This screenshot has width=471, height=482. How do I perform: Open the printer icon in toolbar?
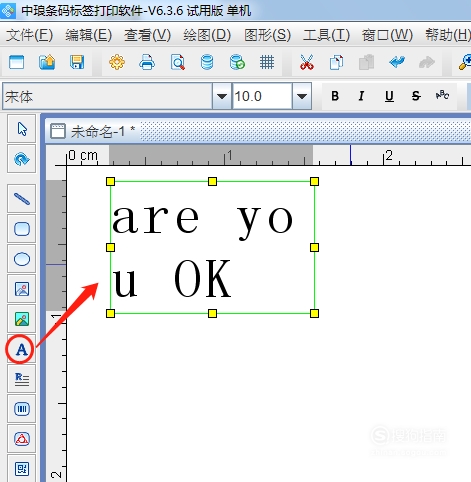pos(147,62)
